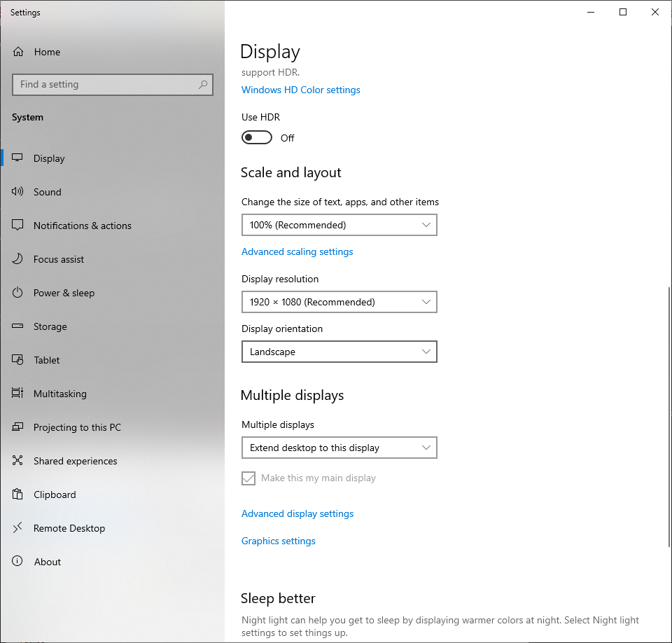Select About in the sidebar
The height and width of the screenshot is (643, 672).
112,562
